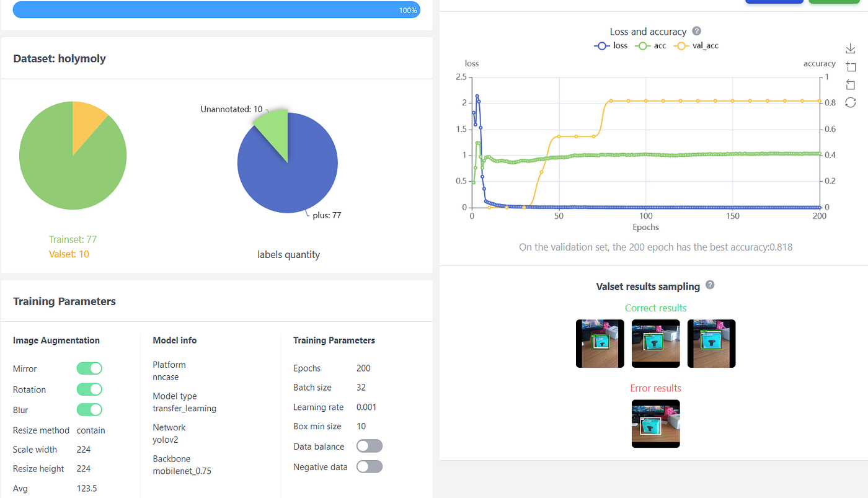Click the Epochs axis label under chart

[x=645, y=227]
